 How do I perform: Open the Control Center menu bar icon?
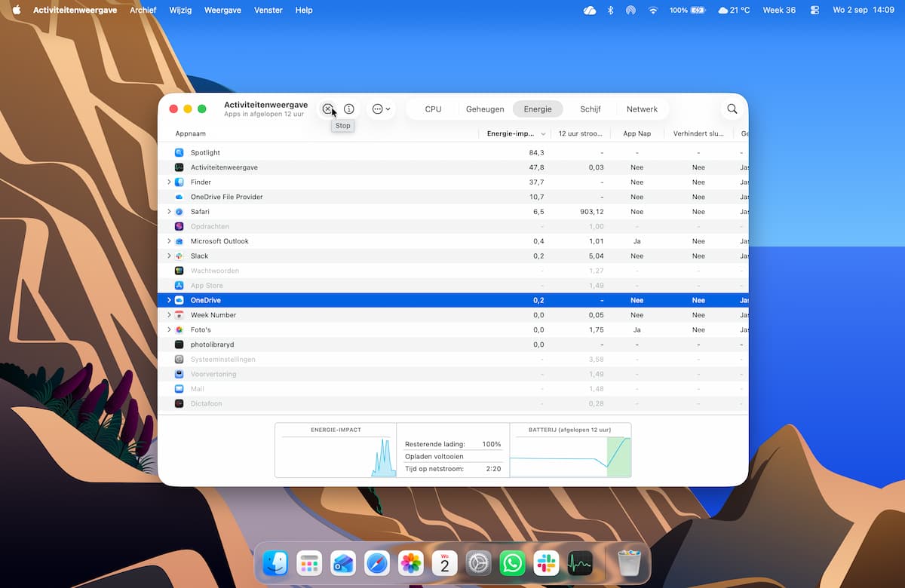[x=814, y=11]
